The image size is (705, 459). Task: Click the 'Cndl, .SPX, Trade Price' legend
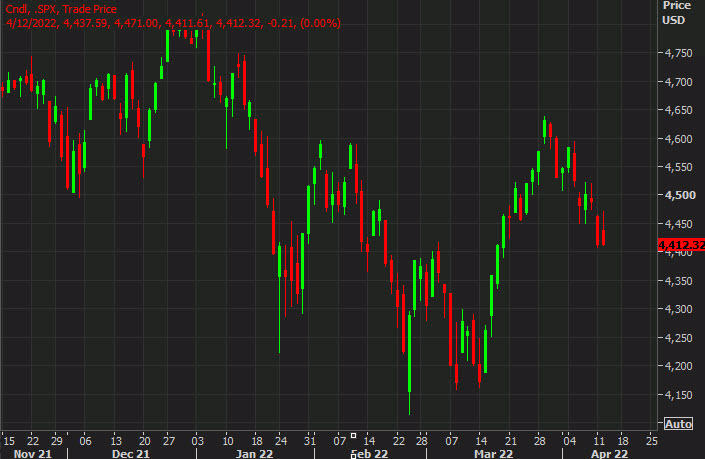(61, 9)
